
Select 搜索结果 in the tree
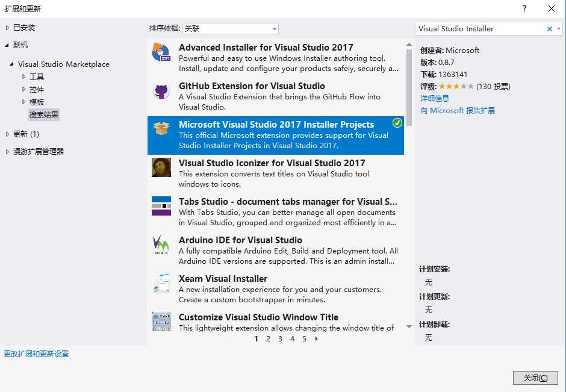pos(44,115)
